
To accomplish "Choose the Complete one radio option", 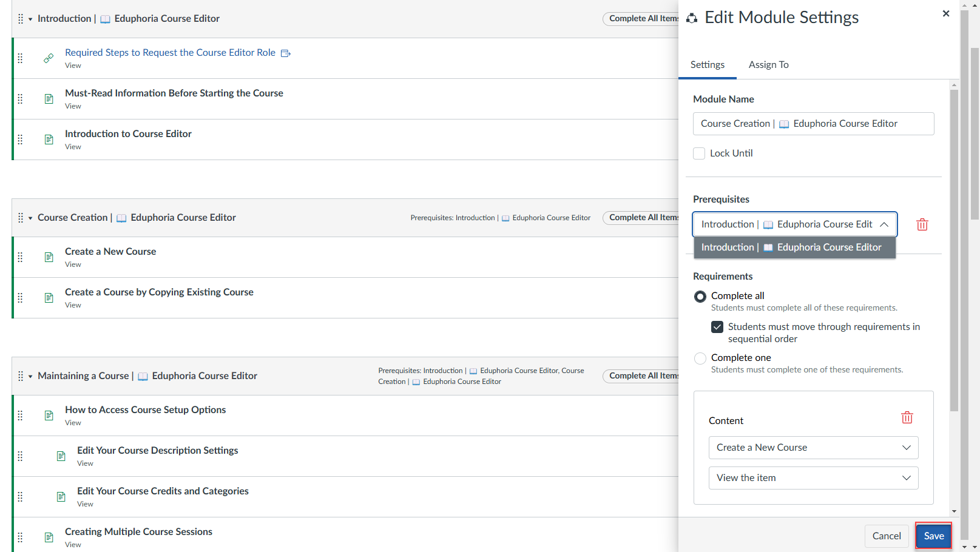I will coord(700,358).
